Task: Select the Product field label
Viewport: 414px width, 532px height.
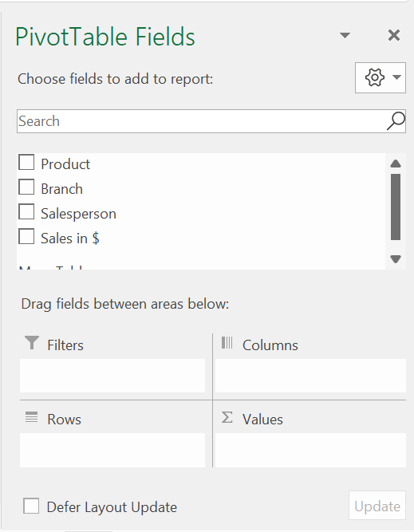Action: pyautogui.click(x=65, y=164)
